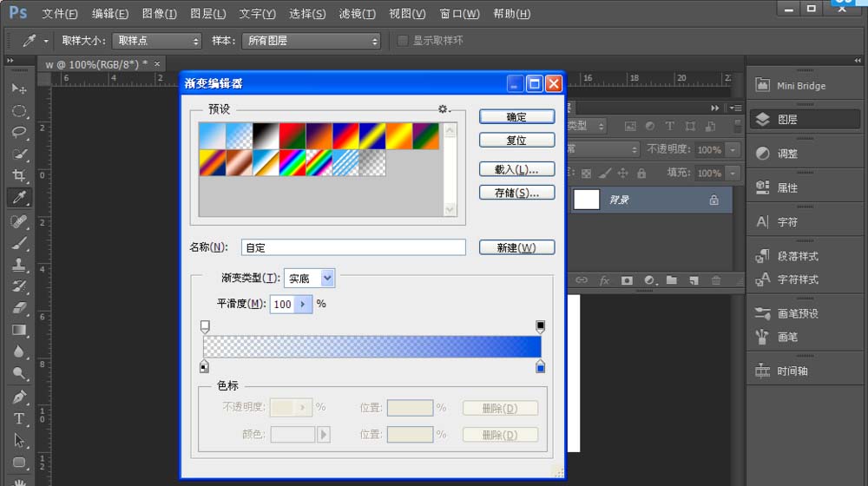Select the Crop tool in the toolbar
Viewport: 868px width, 486px height.
(18, 175)
